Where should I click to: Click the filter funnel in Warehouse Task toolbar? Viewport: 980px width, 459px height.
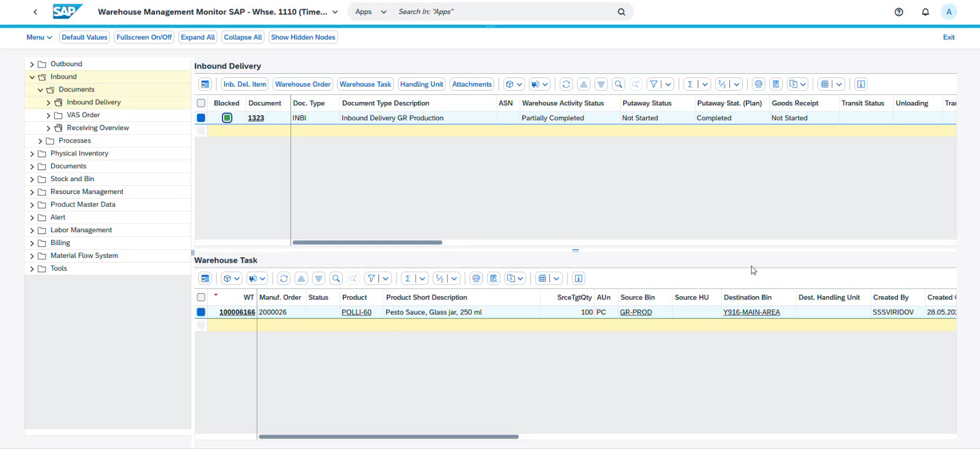click(371, 278)
